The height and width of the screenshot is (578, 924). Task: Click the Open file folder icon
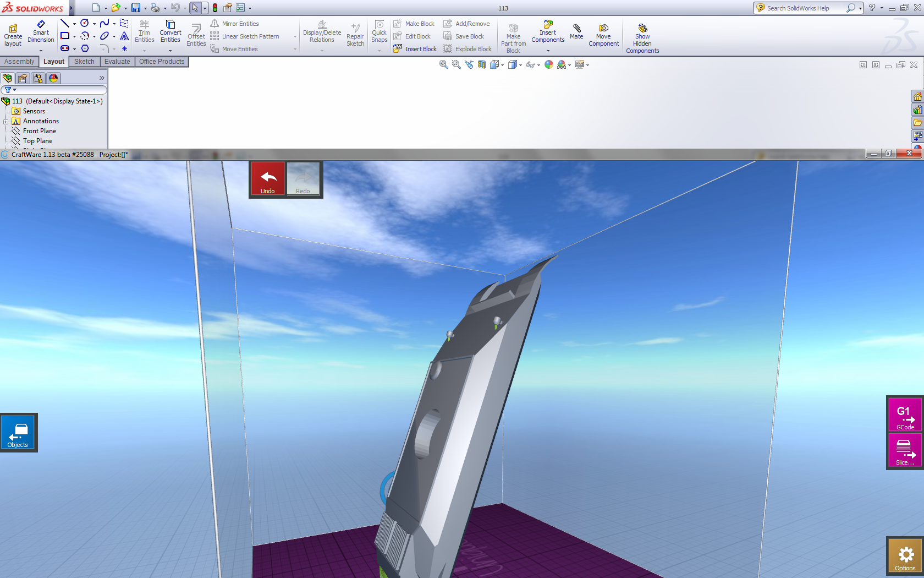[x=116, y=8]
